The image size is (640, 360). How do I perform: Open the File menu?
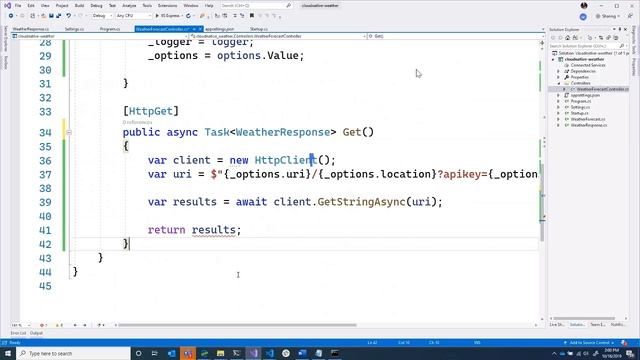tap(18, 6)
